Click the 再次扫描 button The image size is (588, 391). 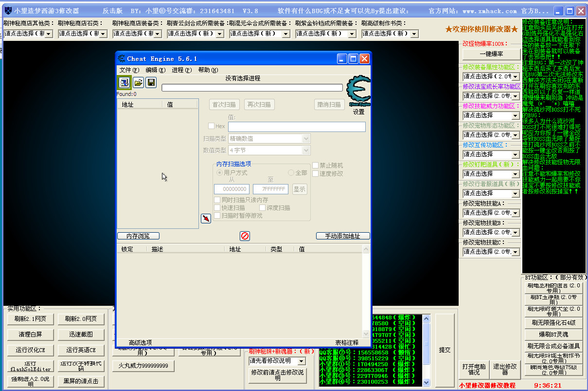pyautogui.click(x=259, y=105)
